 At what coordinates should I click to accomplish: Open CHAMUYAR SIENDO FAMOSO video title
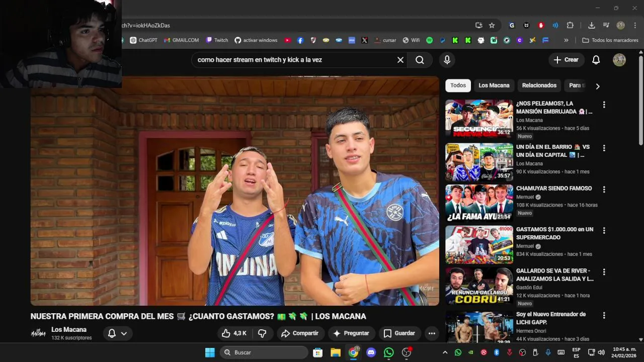[554, 189]
